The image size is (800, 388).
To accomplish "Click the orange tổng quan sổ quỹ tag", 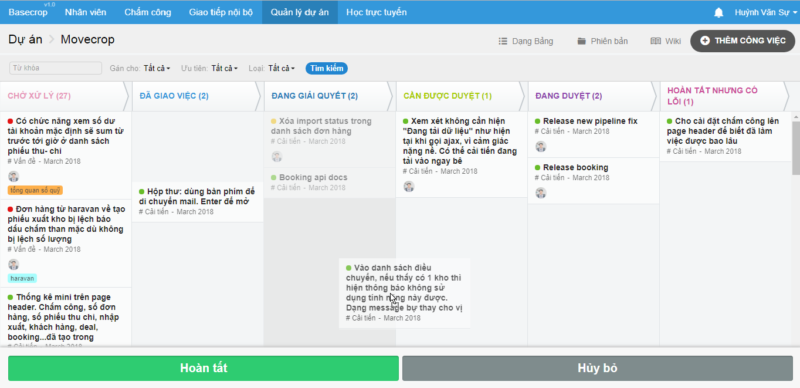I will point(35,190).
